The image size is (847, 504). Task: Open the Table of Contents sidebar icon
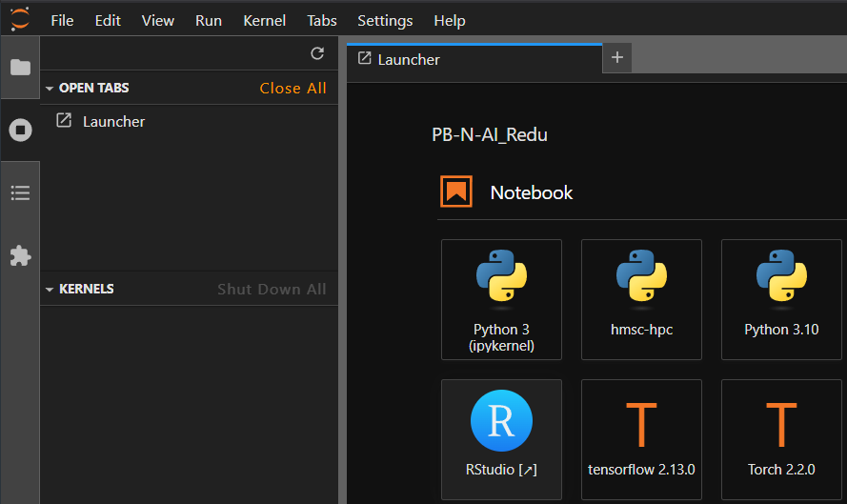pos(20,192)
